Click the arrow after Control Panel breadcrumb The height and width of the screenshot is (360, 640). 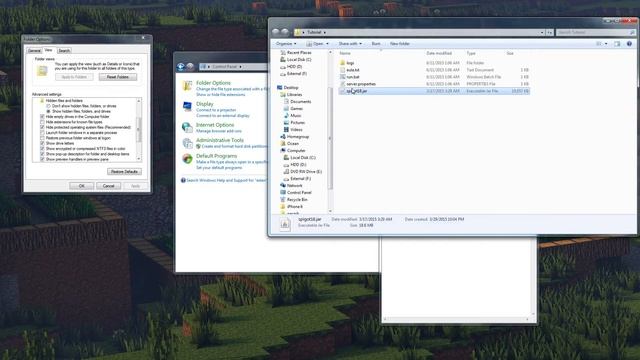click(x=240, y=67)
